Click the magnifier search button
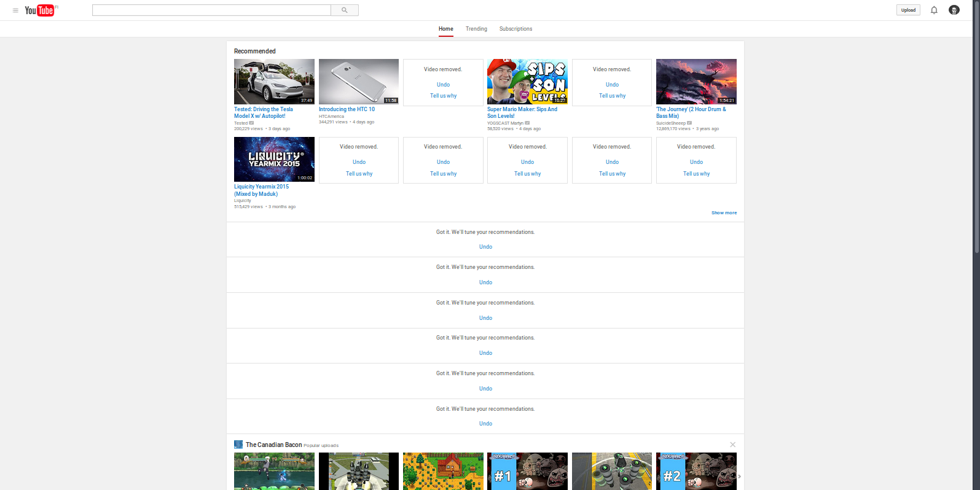The width and height of the screenshot is (980, 490). click(345, 10)
